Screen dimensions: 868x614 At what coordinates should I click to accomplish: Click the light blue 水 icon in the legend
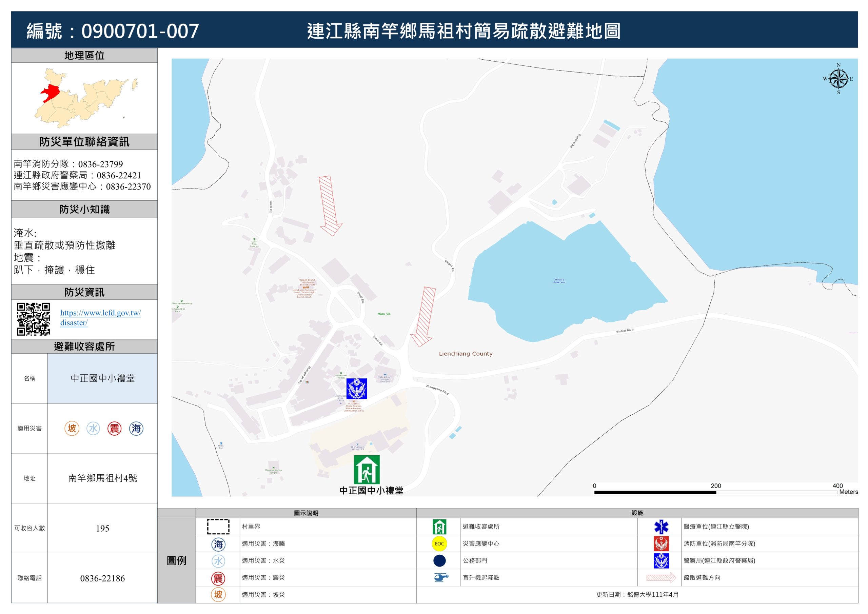pyautogui.click(x=218, y=561)
